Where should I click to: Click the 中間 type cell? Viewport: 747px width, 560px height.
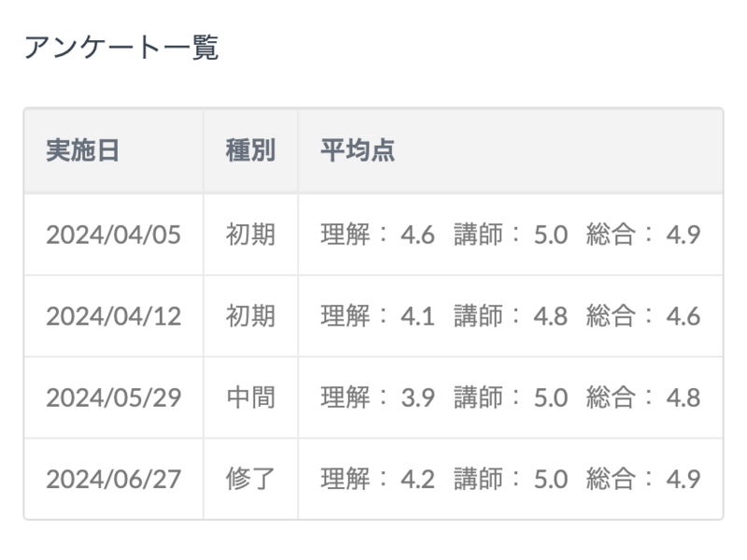point(250,398)
